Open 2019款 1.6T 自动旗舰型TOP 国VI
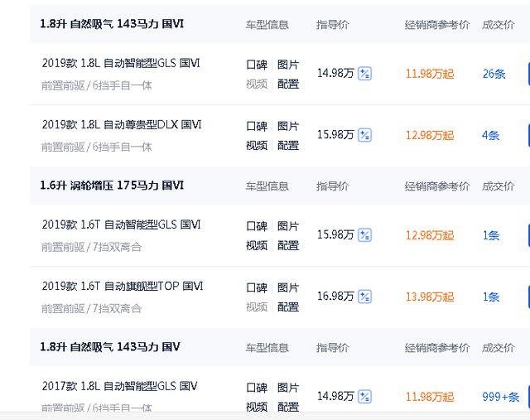 [123, 287]
